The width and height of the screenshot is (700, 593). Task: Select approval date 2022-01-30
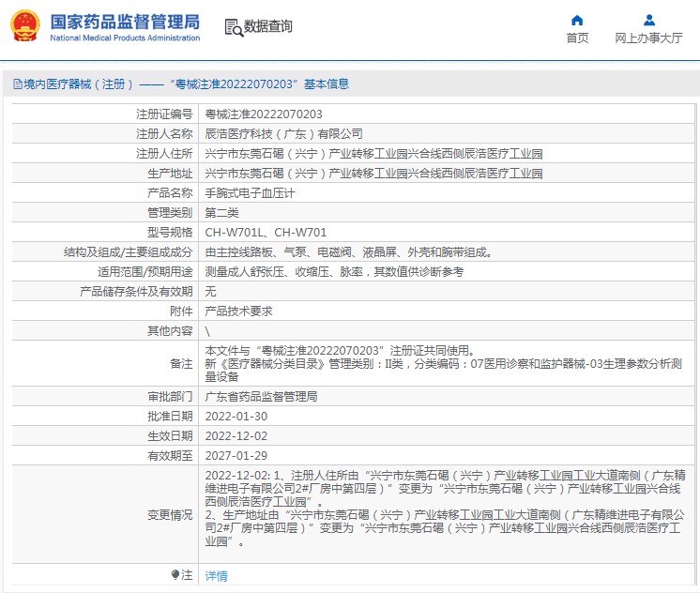click(236, 417)
